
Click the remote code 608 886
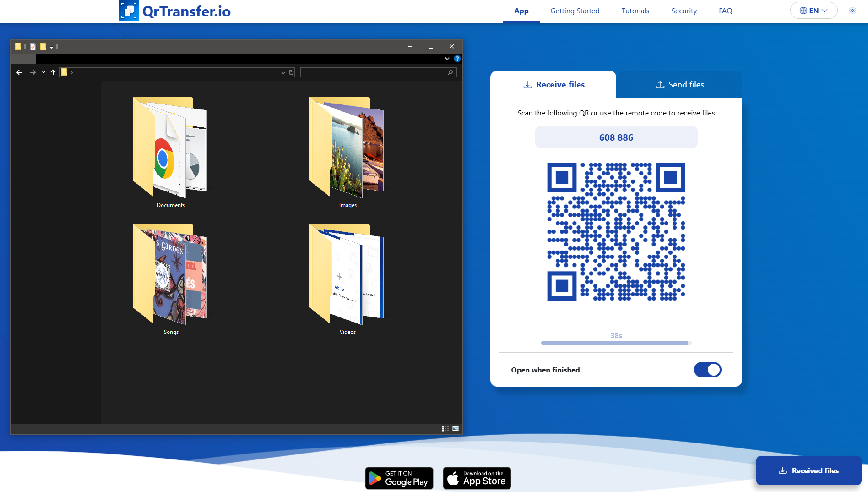tap(616, 137)
